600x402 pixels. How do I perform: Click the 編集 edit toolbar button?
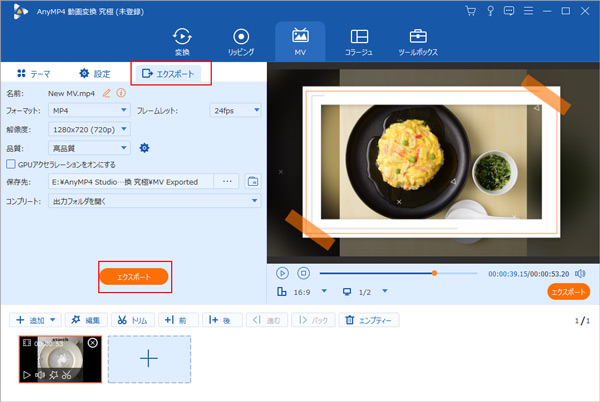coord(86,320)
